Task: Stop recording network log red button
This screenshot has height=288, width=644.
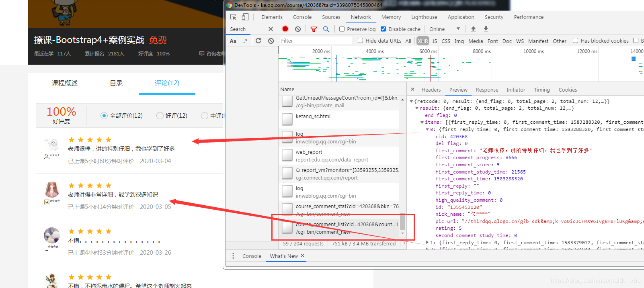Action: [x=285, y=29]
